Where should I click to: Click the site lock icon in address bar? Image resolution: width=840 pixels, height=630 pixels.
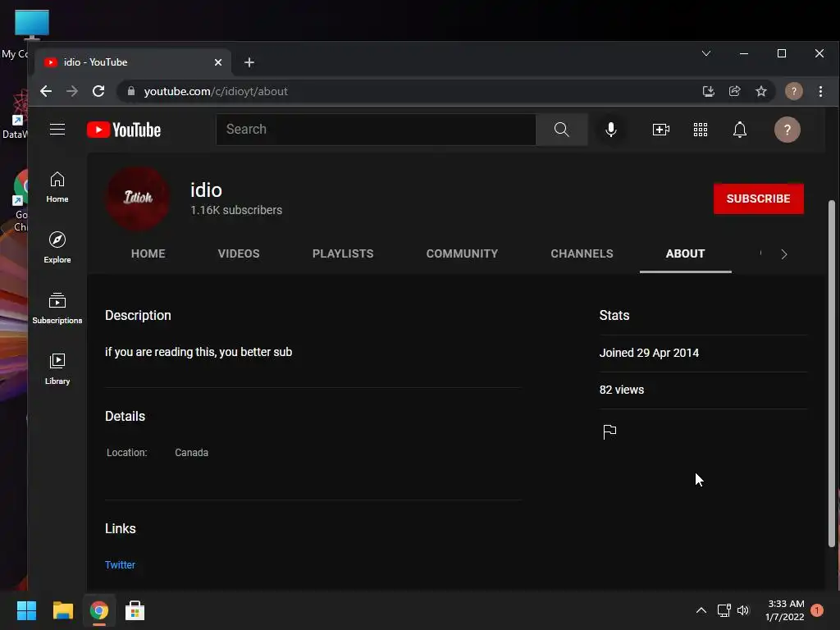click(x=131, y=91)
